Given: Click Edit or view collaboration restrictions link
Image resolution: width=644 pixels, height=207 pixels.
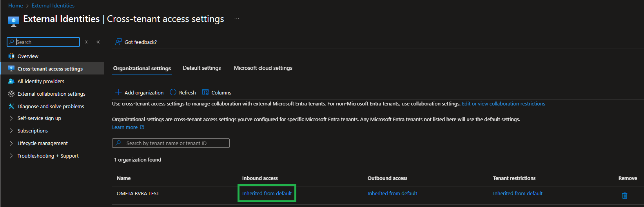Looking at the screenshot, I should click(503, 103).
